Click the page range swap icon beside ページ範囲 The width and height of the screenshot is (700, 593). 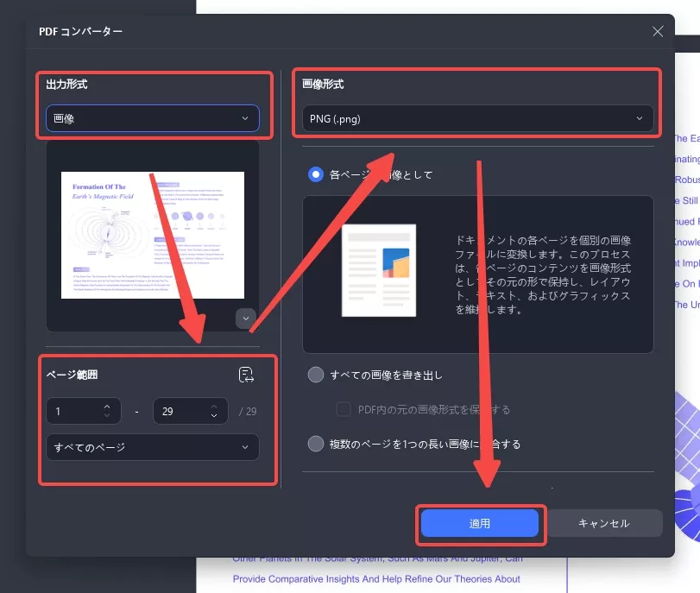coord(246,375)
